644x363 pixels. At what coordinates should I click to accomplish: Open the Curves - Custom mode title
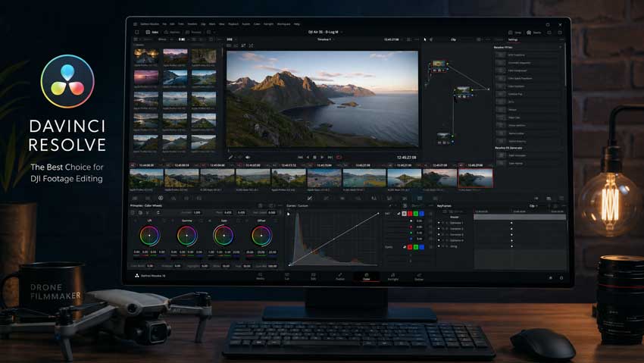point(297,205)
